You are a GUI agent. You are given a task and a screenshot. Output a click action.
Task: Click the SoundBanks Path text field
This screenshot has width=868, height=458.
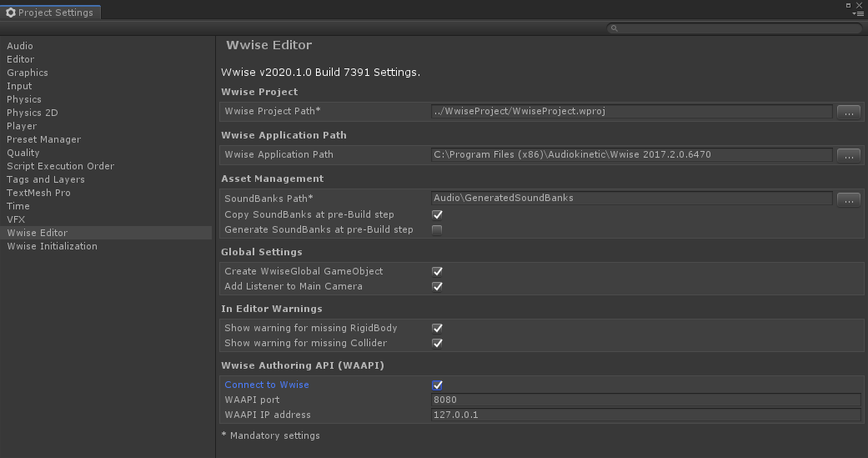631,199
